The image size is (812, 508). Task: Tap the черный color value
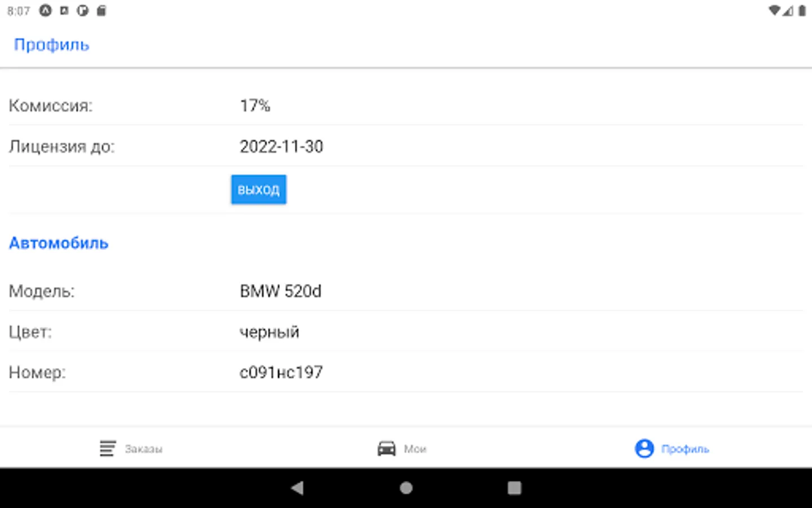point(270,332)
